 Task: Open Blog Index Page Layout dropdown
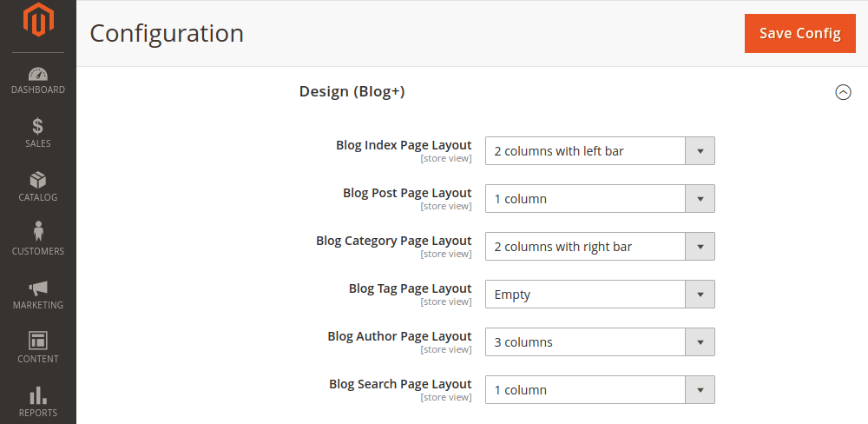point(600,151)
